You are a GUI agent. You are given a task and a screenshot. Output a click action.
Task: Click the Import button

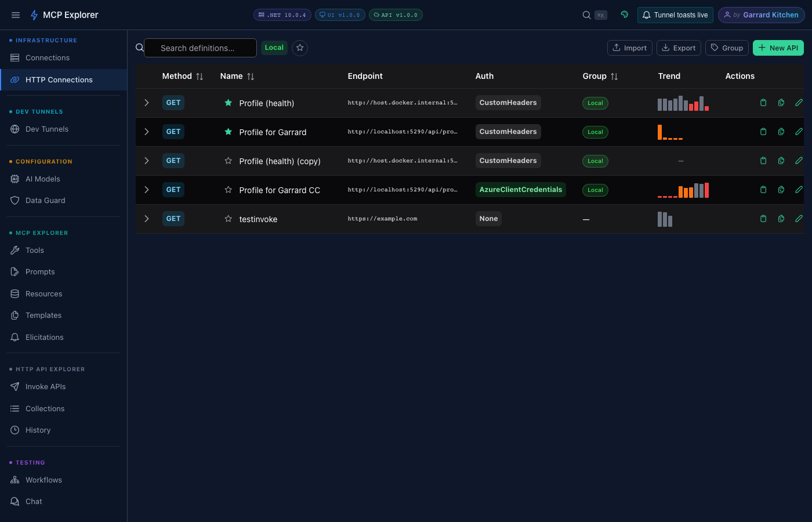[630, 48]
